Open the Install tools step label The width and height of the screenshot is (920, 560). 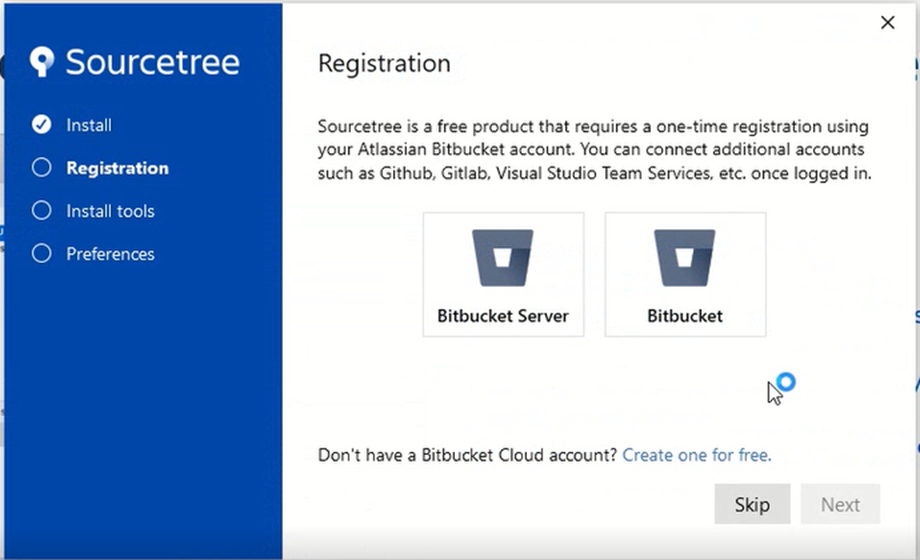(x=110, y=211)
